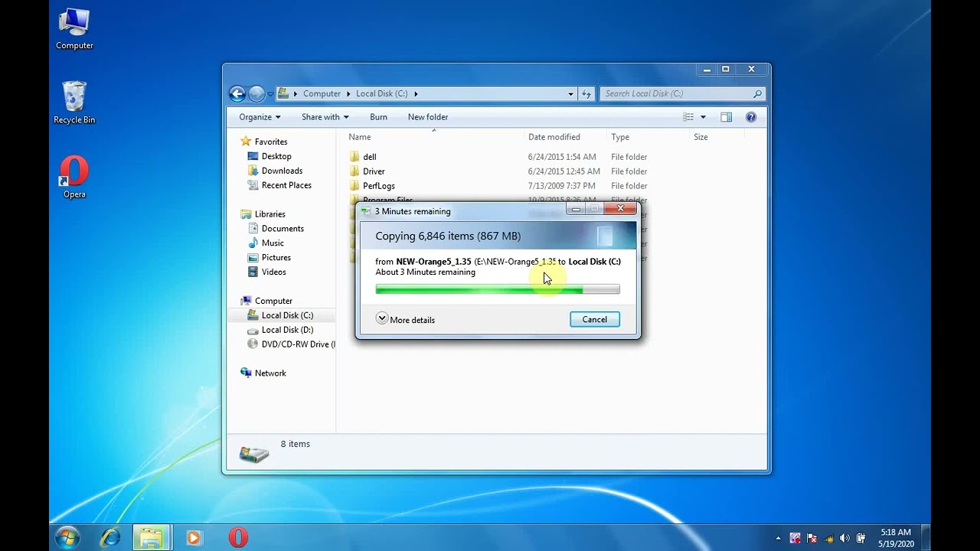980x551 pixels.
Task: Open Recent Places in Favorites
Action: [279, 185]
